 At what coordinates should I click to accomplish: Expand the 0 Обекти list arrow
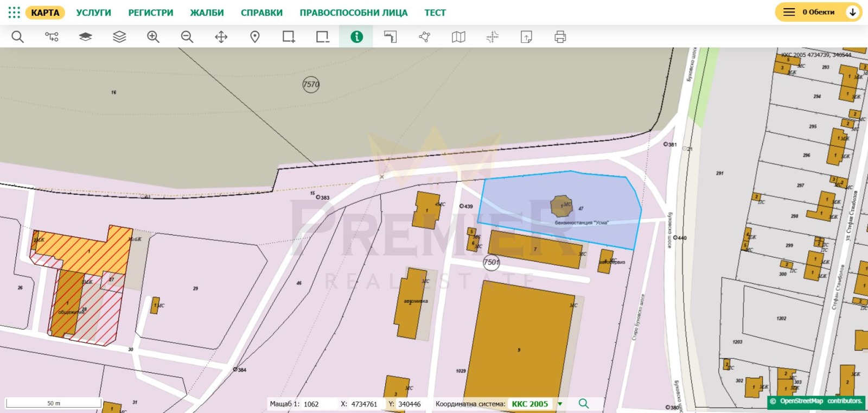pyautogui.click(x=853, y=12)
